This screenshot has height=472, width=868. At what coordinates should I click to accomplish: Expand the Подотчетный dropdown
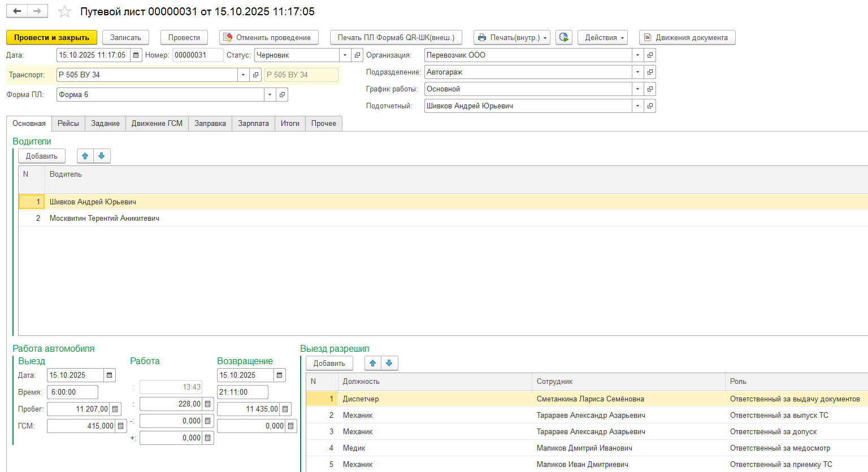point(637,106)
